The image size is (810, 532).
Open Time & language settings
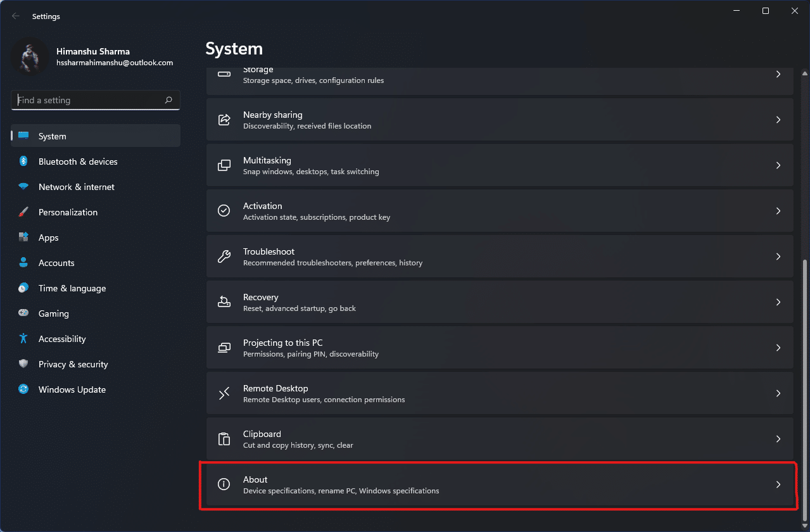[x=96, y=288]
